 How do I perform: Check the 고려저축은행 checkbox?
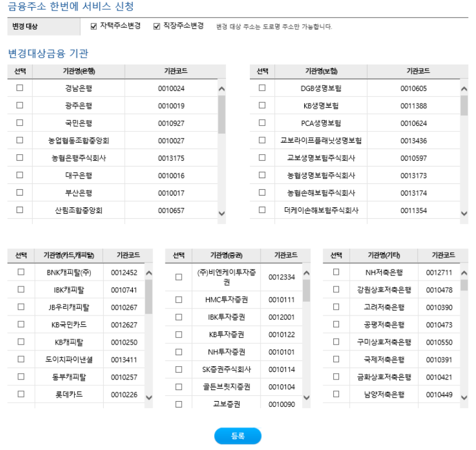[336, 307]
